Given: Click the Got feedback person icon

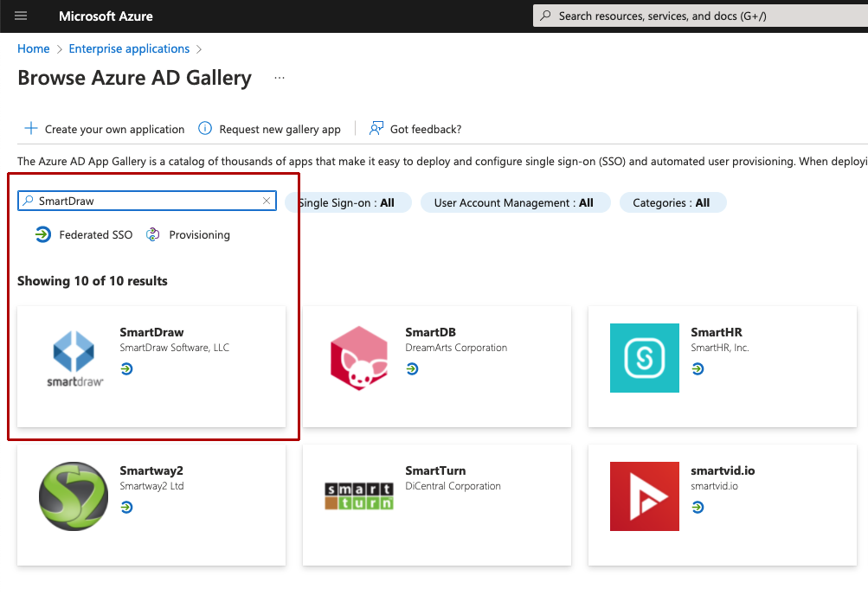Looking at the screenshot, I should coord(376,129).
